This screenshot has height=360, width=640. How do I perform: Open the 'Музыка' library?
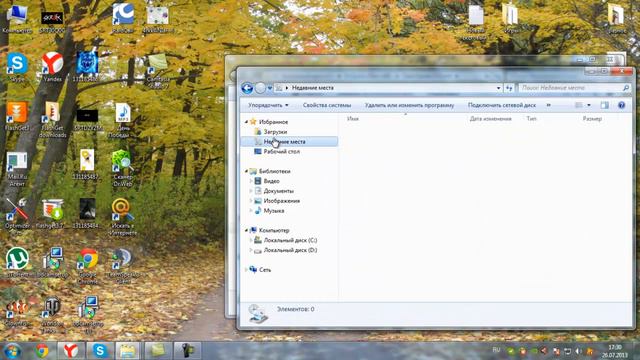[x=273, y=211]
